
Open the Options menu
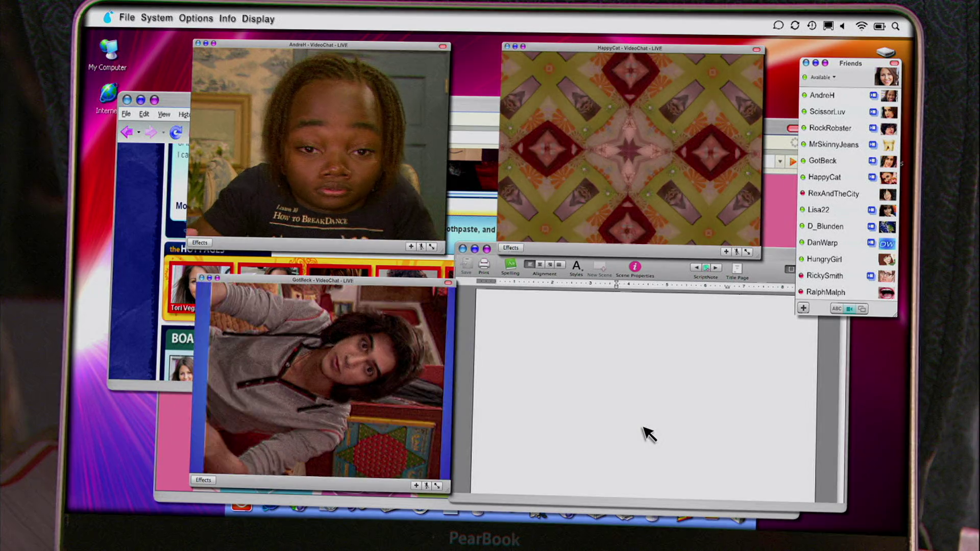(x=195, y=18)
